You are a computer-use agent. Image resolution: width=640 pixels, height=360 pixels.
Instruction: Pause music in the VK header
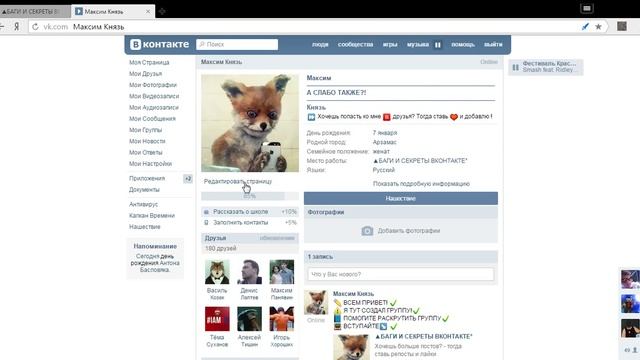[x=438, y=44]
